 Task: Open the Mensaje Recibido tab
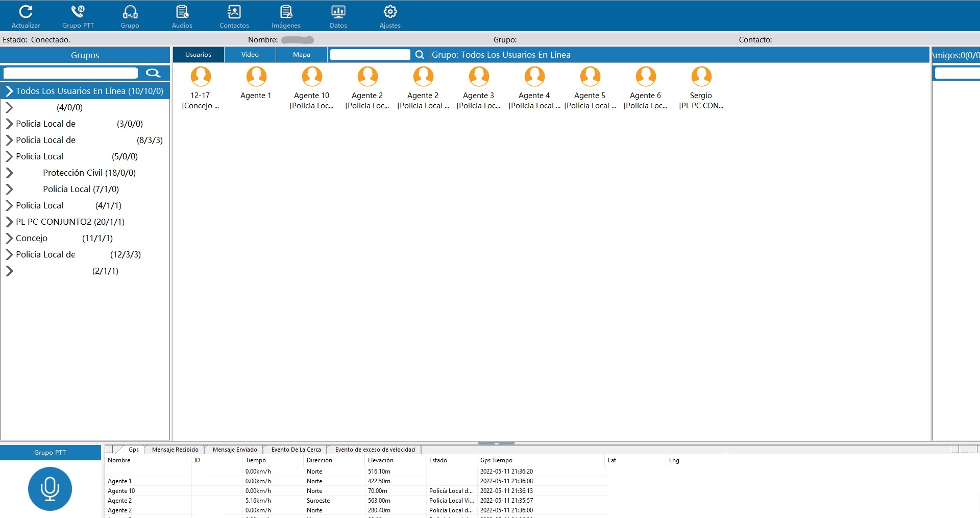(x=175, y=450)
